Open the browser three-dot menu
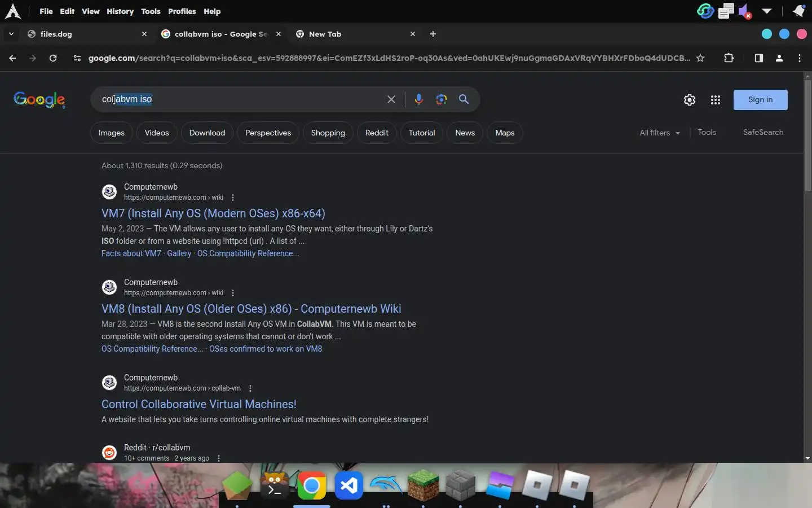This screenshot has width=812, height=508. (x=800, y=58)
